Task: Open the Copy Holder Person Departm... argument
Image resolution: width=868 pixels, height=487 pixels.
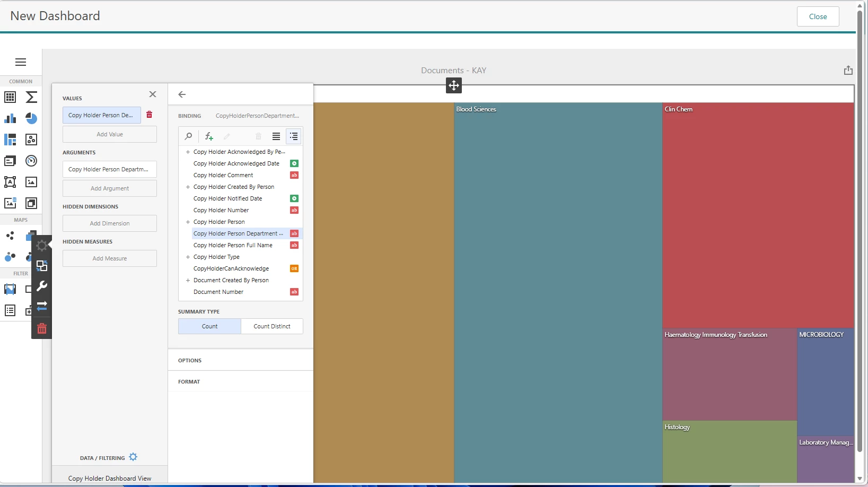Action: click(x=110, y=169)
